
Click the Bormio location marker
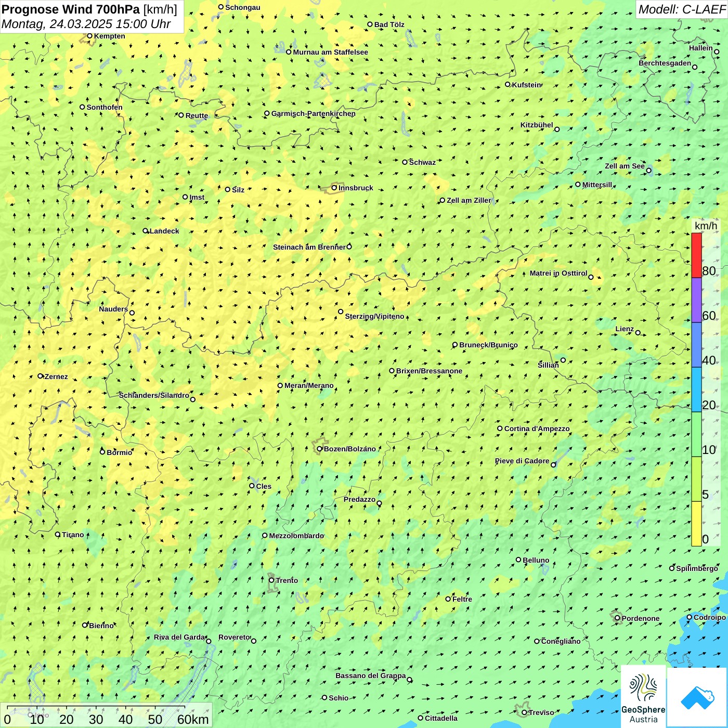click(102, 452)
